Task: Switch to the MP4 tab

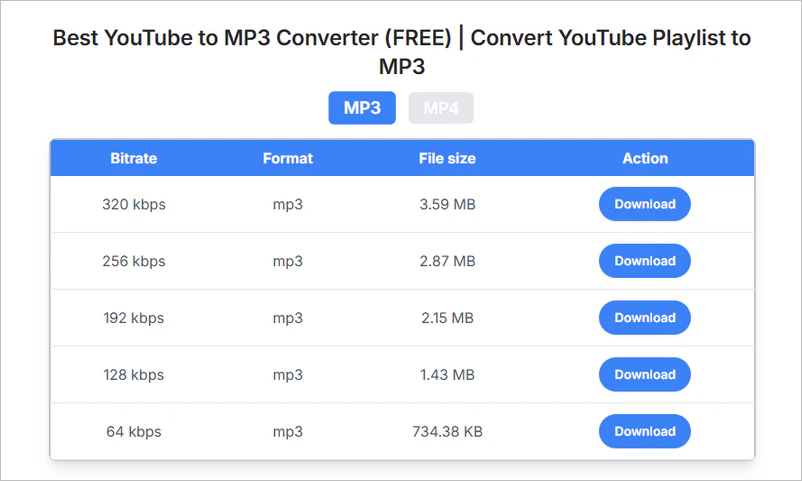Action: pos(441,108)
